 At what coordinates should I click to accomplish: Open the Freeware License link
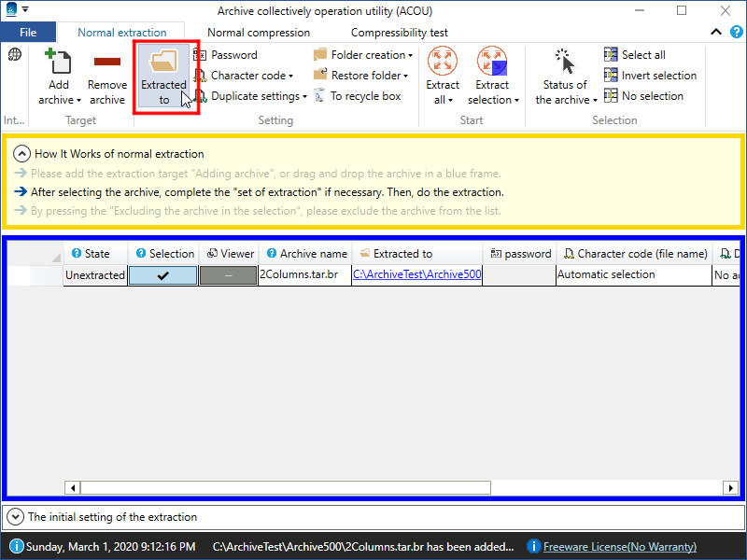tap(620, 547)
